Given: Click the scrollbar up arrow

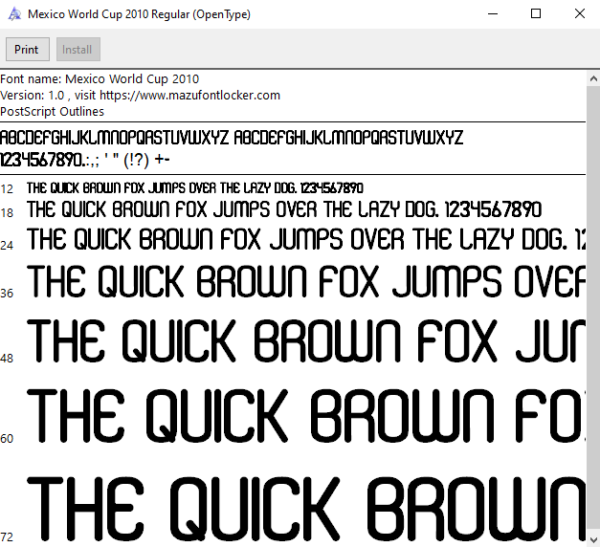Looking at the screenshot, I should point(593,79).
